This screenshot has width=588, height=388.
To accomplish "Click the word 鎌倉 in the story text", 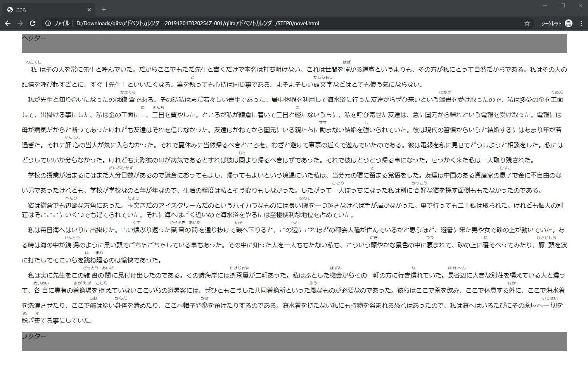I will 129,99.
